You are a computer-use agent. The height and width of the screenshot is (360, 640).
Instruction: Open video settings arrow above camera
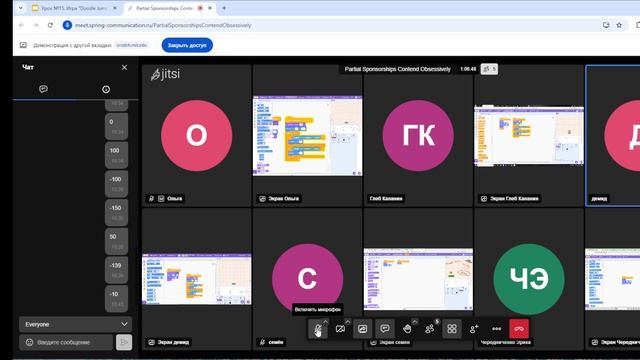click(347, 322)
